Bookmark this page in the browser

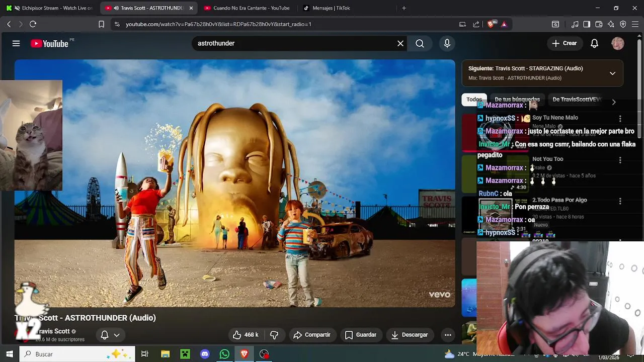tap(101, 24)
